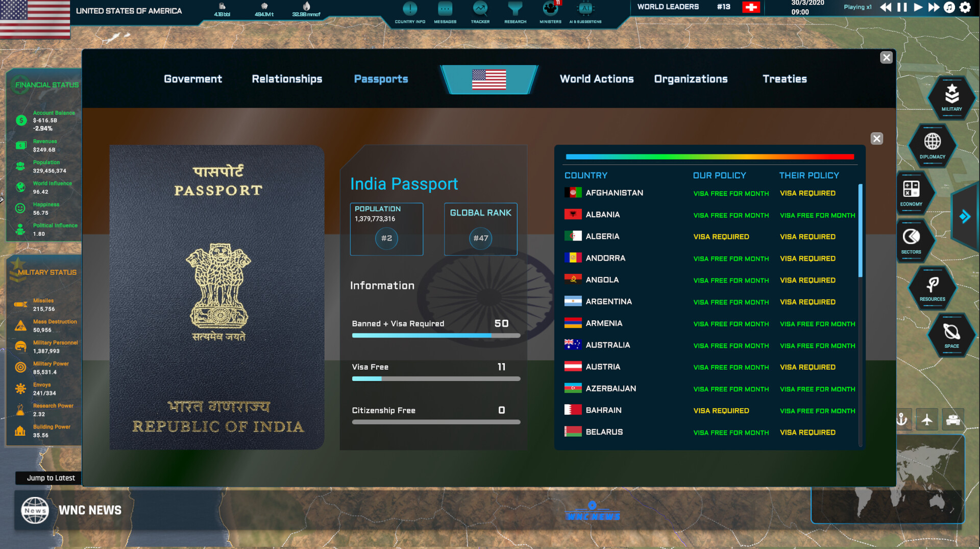The height and width of the screenshot is (549, 980).
Task: Fast forward the game speed
Action: click(934, 7)
